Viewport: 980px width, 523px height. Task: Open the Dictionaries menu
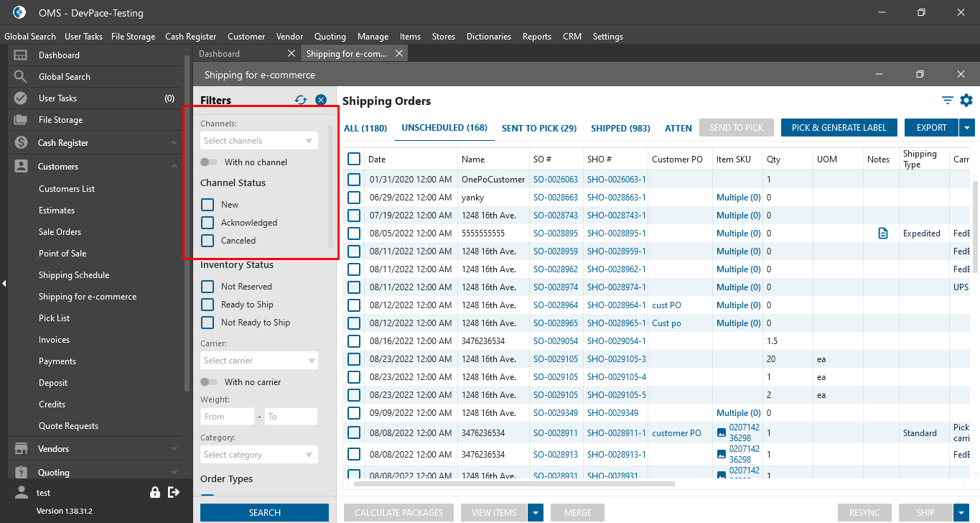[488, 37]
